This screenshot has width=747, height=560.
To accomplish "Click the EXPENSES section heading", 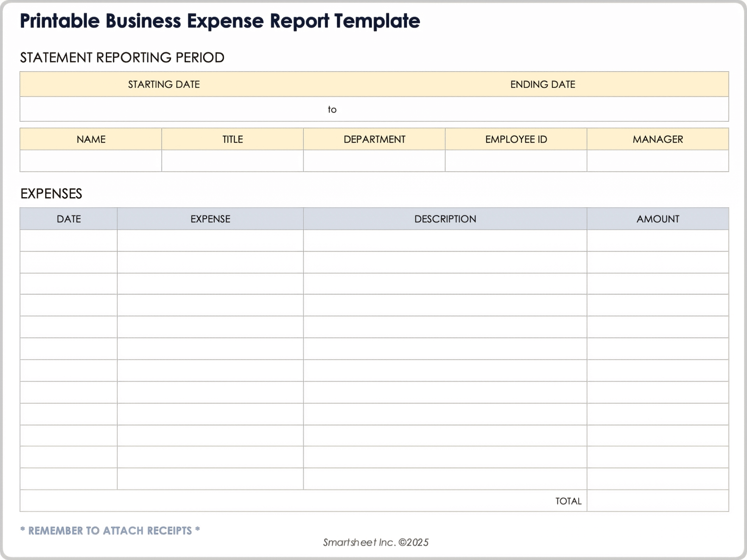I will click(x=51, y=193).
